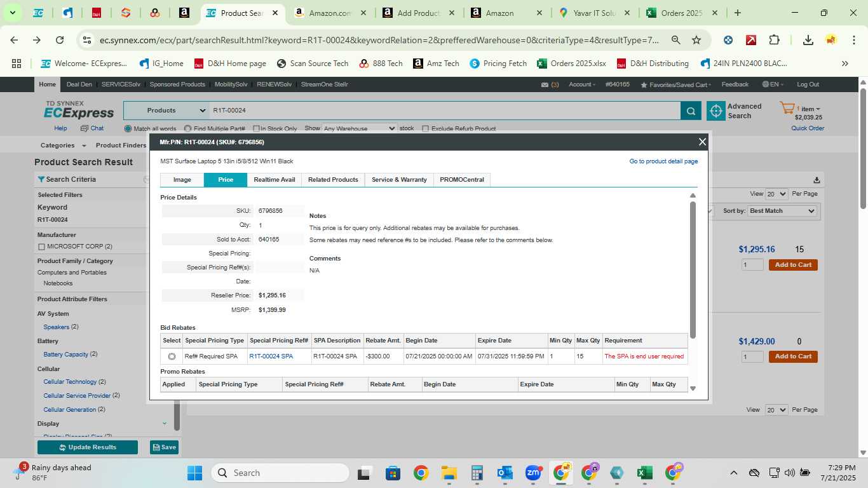868x488 pixels.
Task: Check MICROSOFT CORP manufacturer filter
Action: point(42,247)
